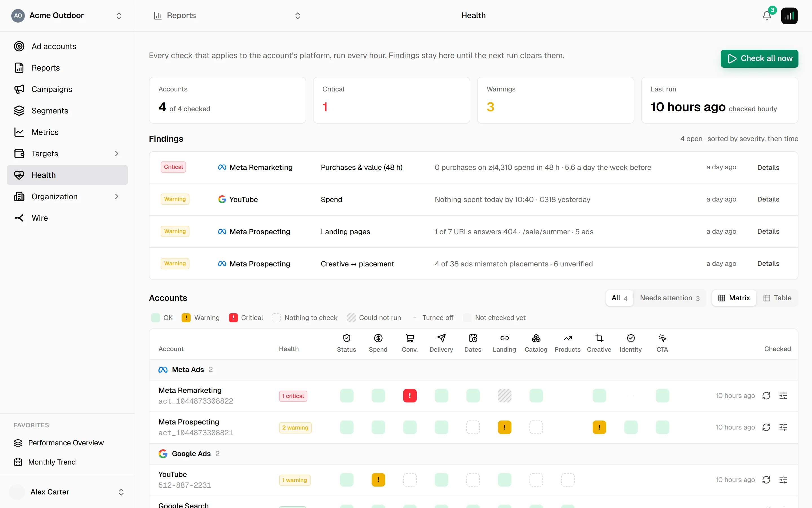Refresh checks for the YouTube account
This screenshot has height=508, width=812.
click(x=766, y=480)
